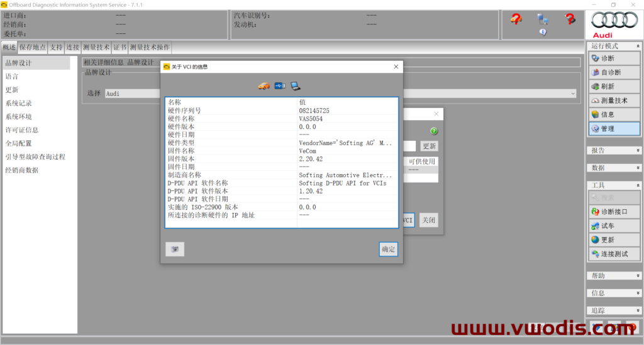Click the vehicle connection status icon
The width and height of the screenshot is (644, 345).
(264, 86)
